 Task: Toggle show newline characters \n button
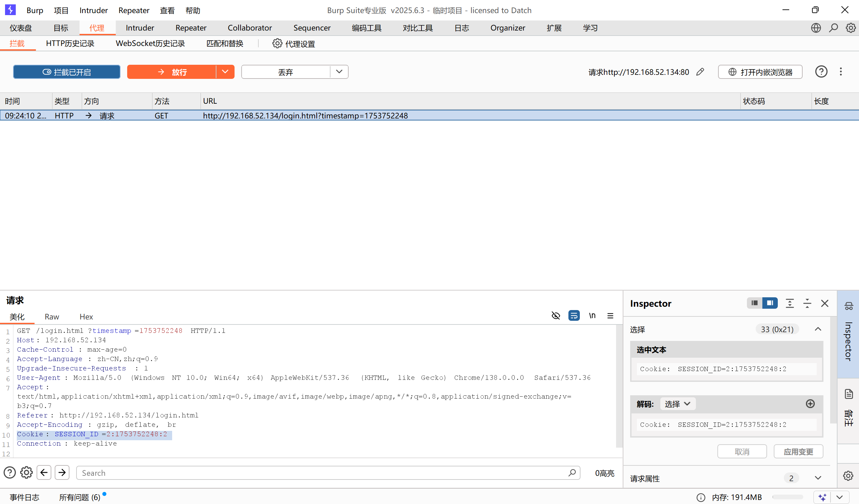tap(593, 316)
